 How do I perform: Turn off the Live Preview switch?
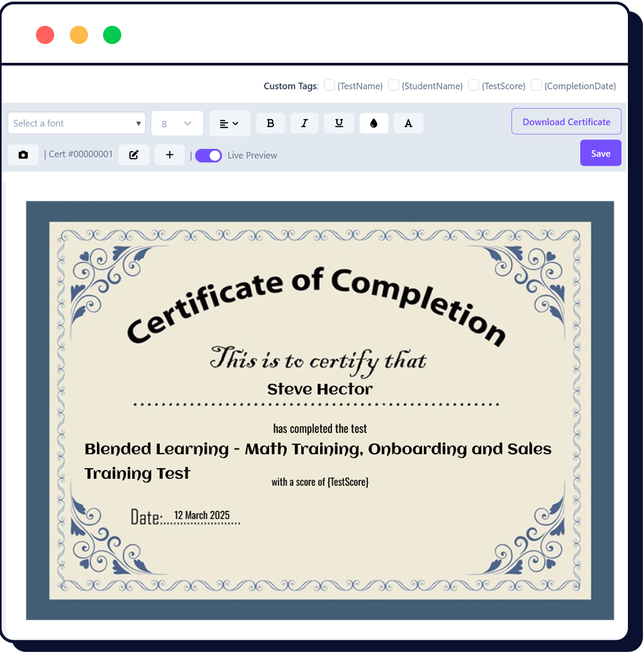pos(208,156)
